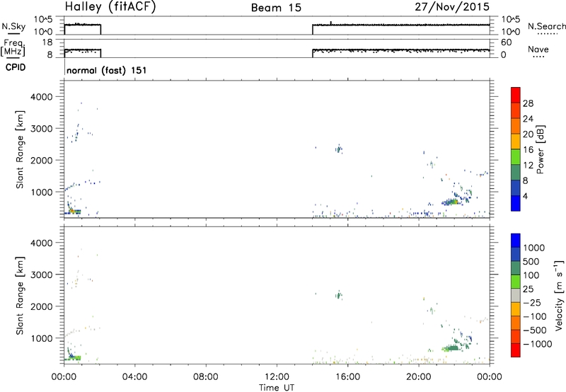Click the 'Velocity [m s-1]' color bar label
The height and width of the screenshot is (392, 566).
tap(559, 295)
